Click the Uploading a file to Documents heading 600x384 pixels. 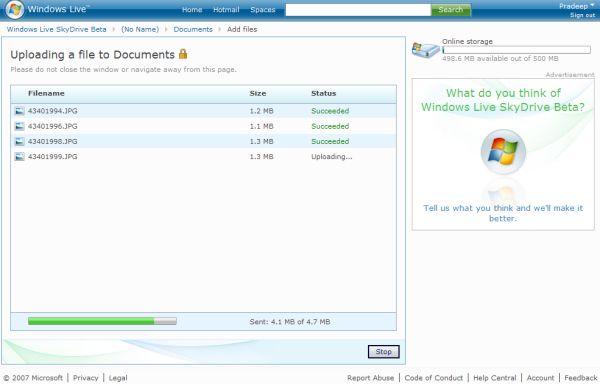93,55
